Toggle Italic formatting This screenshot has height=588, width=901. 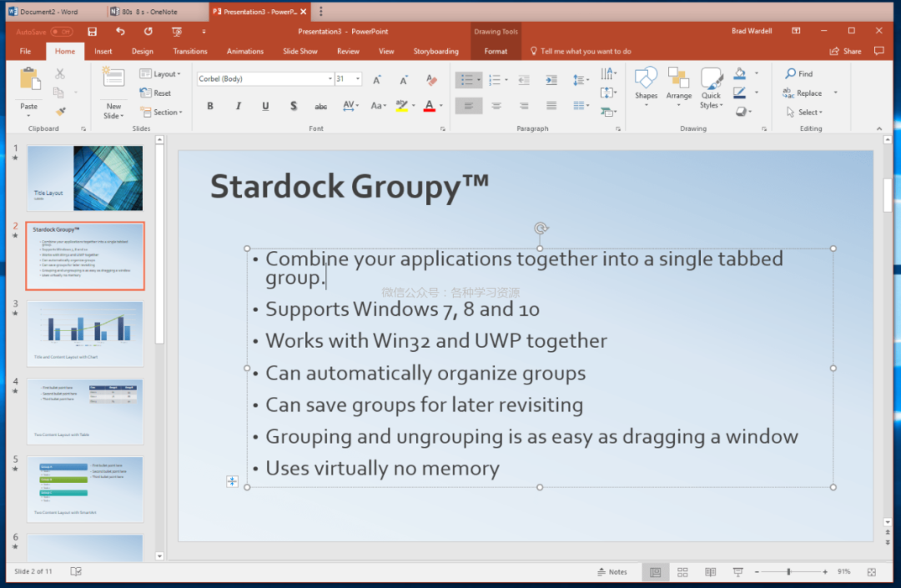click(x=238, y=106)
